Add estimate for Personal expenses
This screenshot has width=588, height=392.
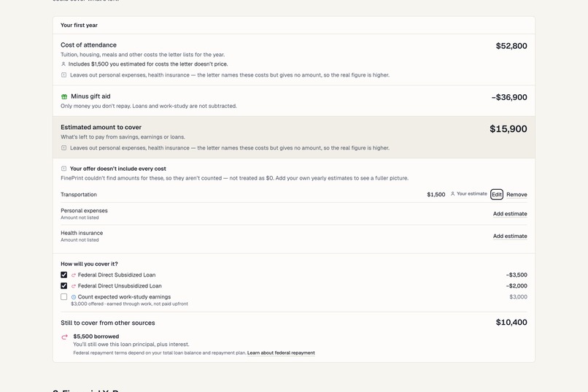tap(510, 214)
